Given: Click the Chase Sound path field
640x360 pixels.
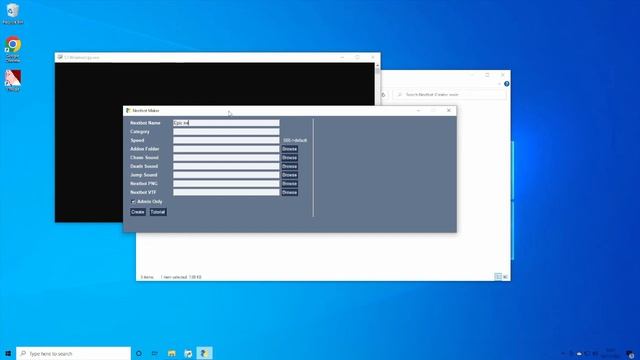Looking at the screenshot, I should [x=226, y=158].
